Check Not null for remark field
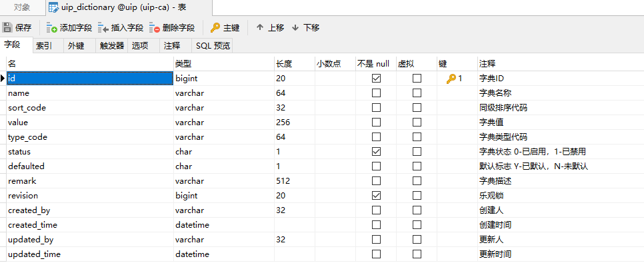 (x=376, y=181)
